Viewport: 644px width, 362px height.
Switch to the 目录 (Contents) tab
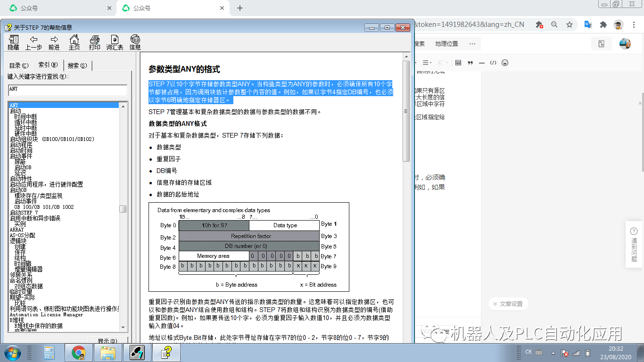19,66
